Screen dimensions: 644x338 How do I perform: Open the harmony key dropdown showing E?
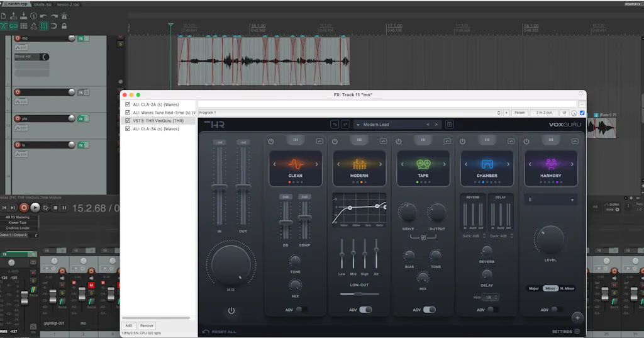550,200
